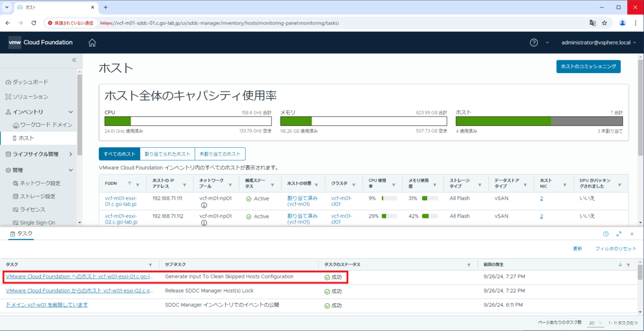Screen dimensions: 644x331
Task: Filter the タスク column in task table
Action: pos(151,264)
